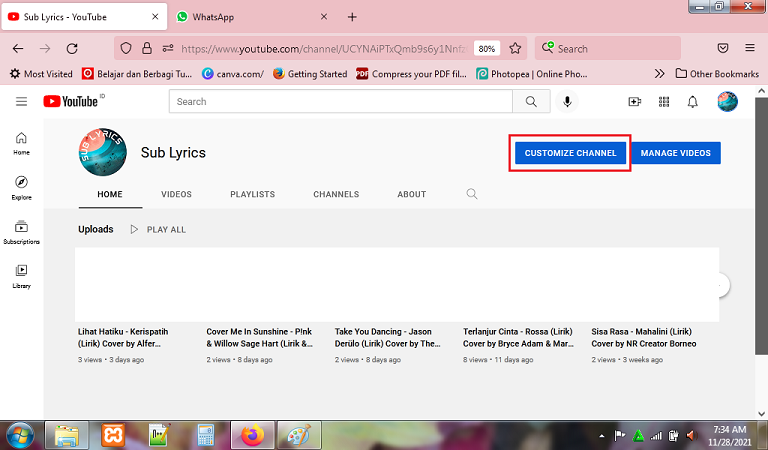Open video Take You Dancing - Jason Derülo

[x=387, y=337]
